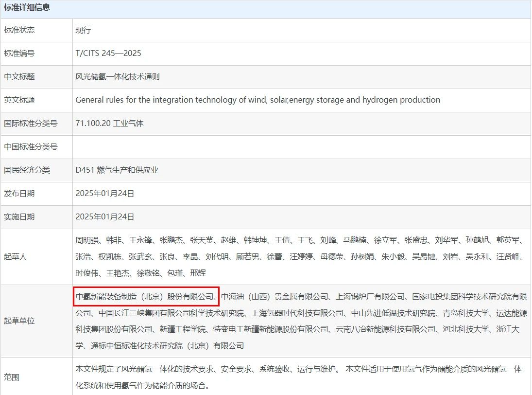
Task: Click the 起草人 row label
Action: (x=16, y=256)
